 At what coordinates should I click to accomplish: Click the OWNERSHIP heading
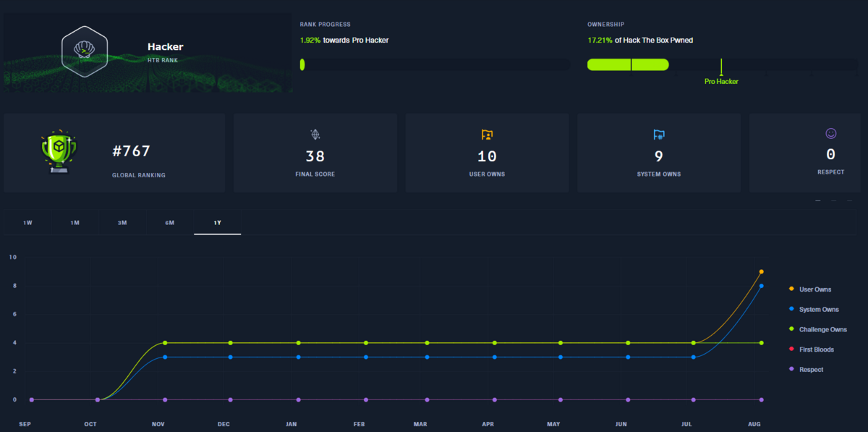[606, 25]
